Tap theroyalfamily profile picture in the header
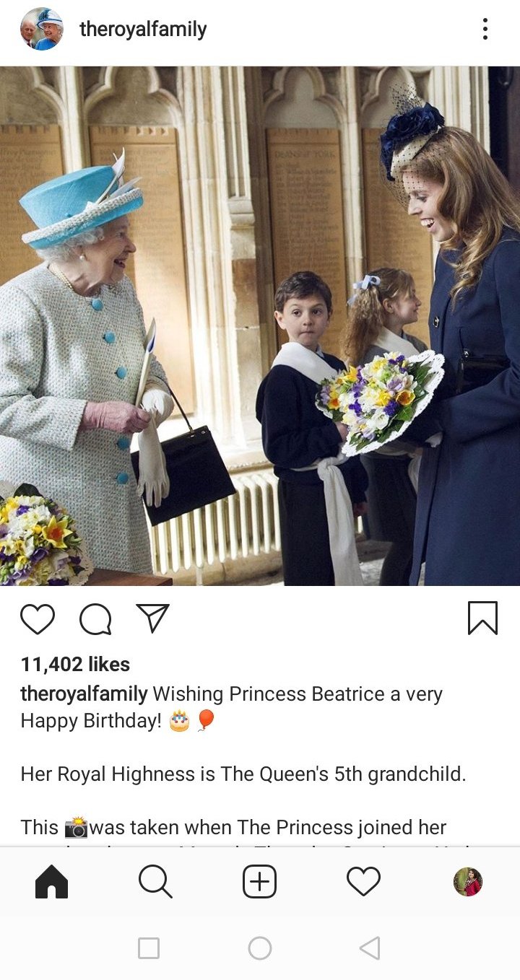The image size is (520, 980). pyautogui.click(x=42, y=29)
